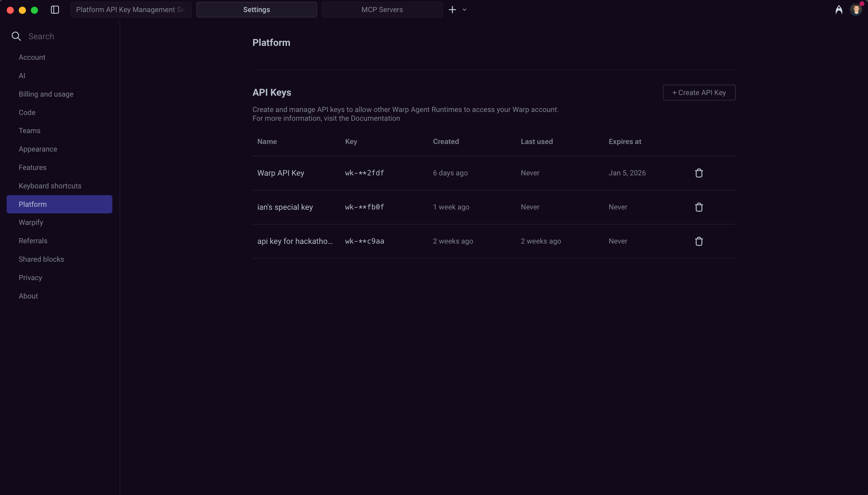This screenshot has width=868, height=495.
Task: Delete ian's special key with trash icon
Action: coord(699,207)
